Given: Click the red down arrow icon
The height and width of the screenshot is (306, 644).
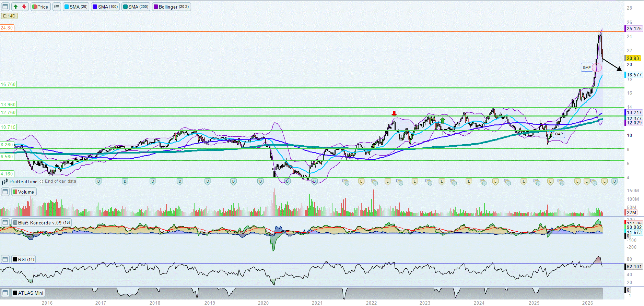Looking at the screenshot, I should [24, 7].
